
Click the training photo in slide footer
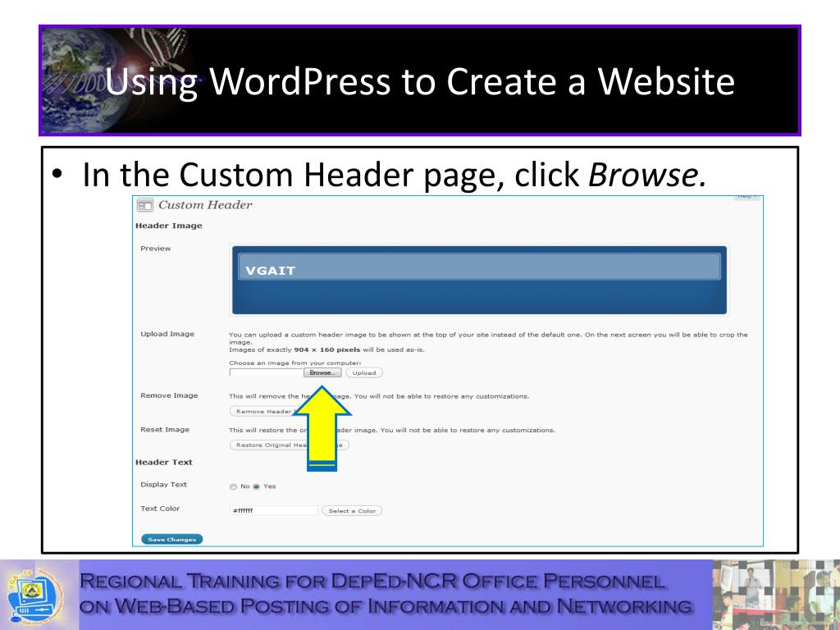click(776, 595)
